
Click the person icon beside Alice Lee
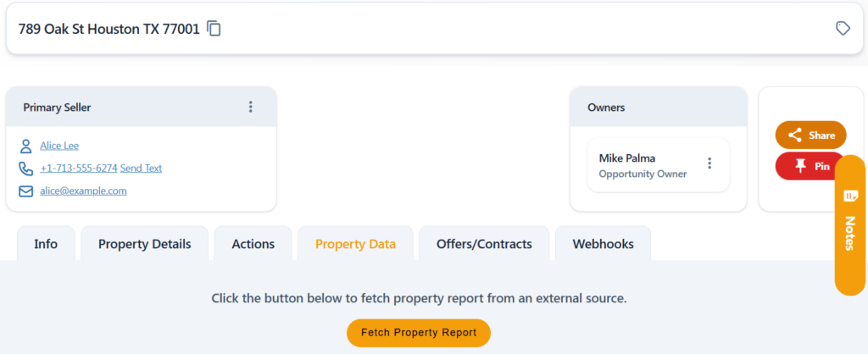pos(26,146)
